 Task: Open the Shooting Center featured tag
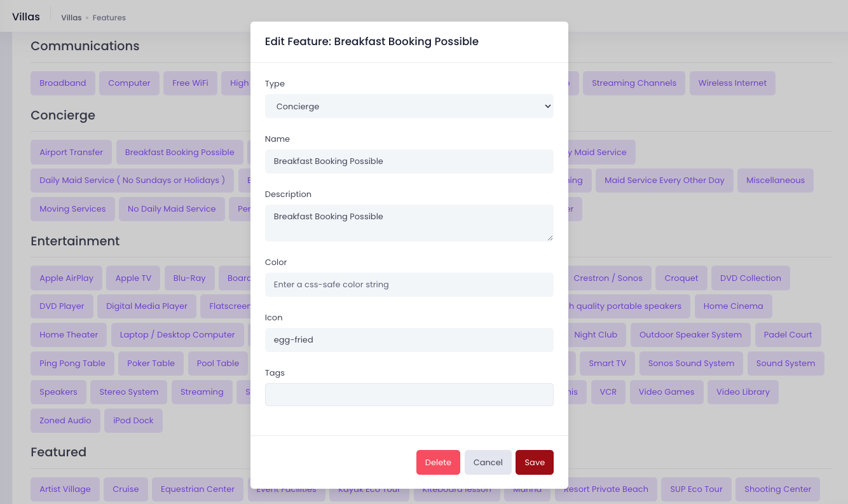(x=777, y=489)
